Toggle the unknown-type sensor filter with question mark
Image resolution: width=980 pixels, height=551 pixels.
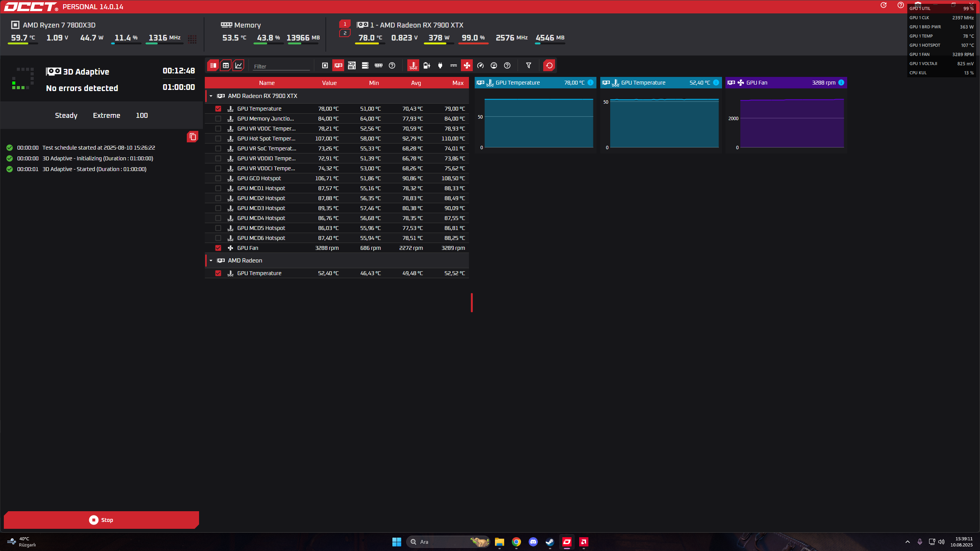tap(507, 65)
